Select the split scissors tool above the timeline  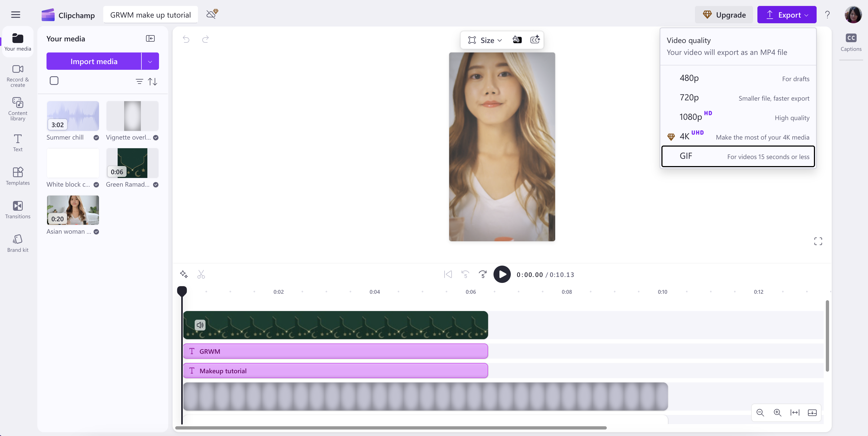201,274
